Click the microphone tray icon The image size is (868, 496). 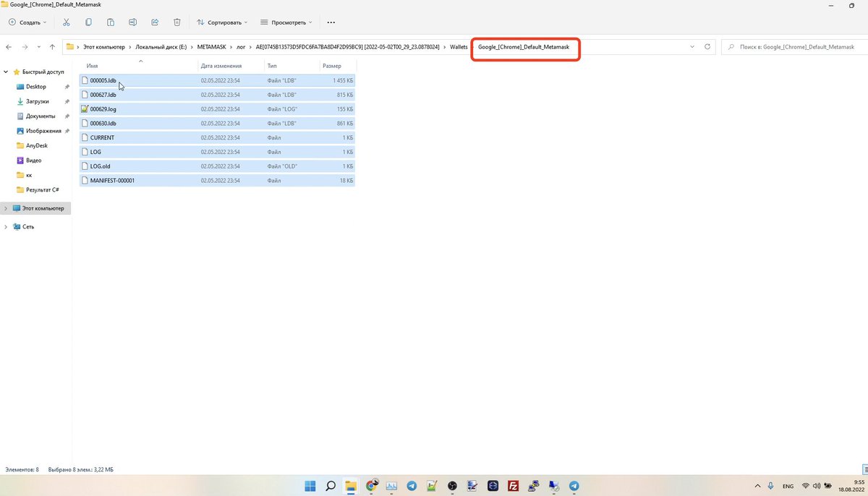coord(771,486)
